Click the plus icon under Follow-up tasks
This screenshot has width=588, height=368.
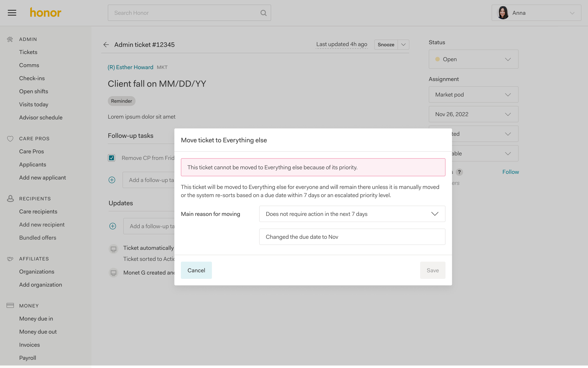pos(112,180)
